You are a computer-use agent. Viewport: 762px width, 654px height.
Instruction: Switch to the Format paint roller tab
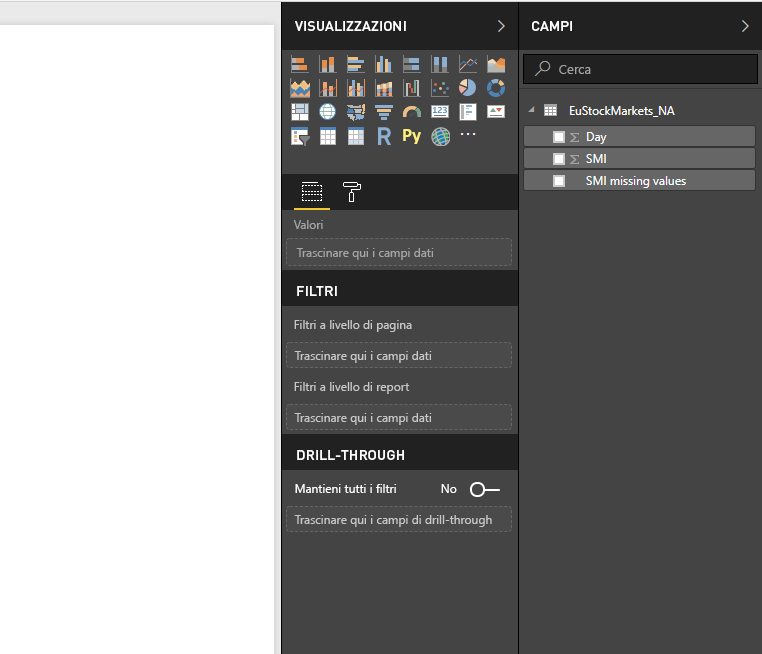351,192
